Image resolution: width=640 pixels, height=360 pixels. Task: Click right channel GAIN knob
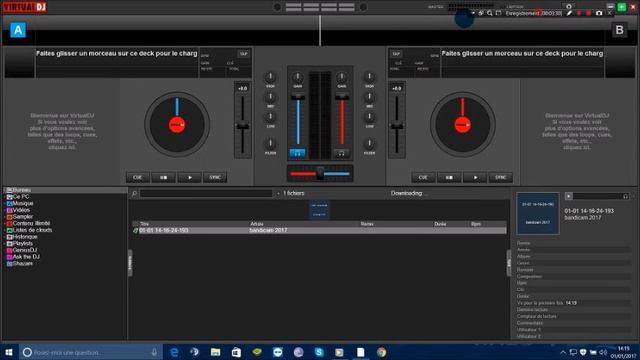[342, 77]
